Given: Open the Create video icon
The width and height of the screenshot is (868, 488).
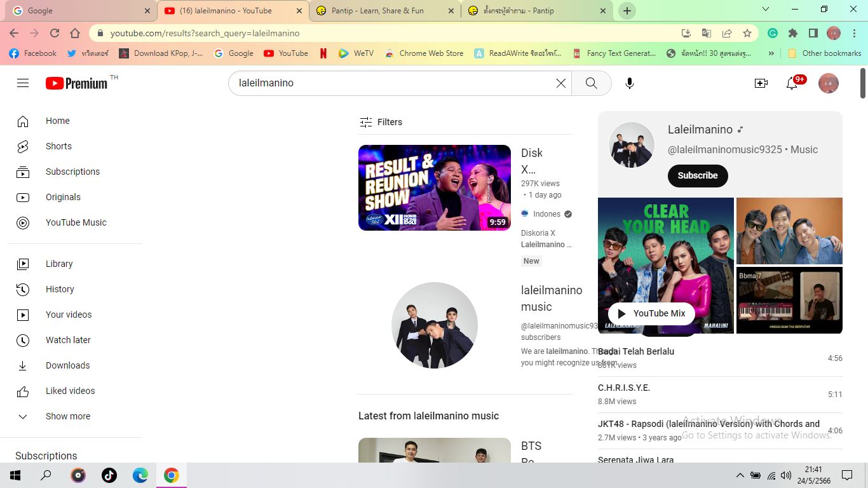Looking at the screenshot, I should (761, 83).
